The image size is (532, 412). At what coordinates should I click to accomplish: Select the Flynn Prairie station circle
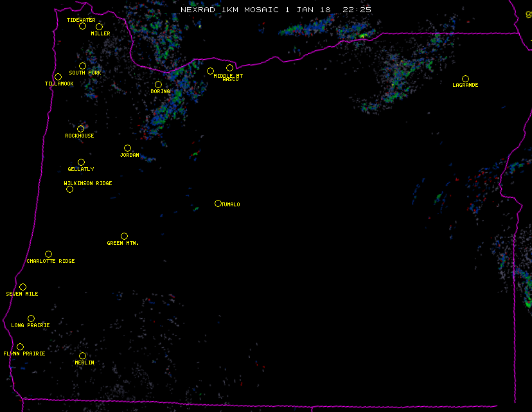click(20, 346)
